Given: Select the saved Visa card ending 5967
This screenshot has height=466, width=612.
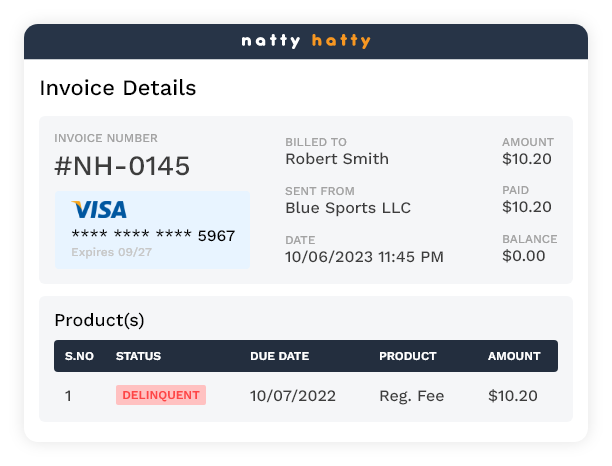Looking at the screenshot, I should 152,230.
